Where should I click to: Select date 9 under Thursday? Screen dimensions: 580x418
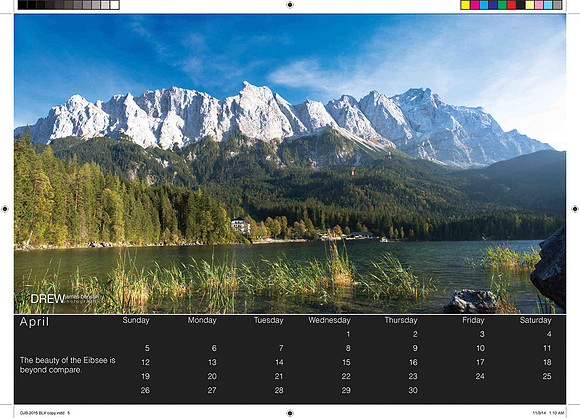[x=415, y=348]
